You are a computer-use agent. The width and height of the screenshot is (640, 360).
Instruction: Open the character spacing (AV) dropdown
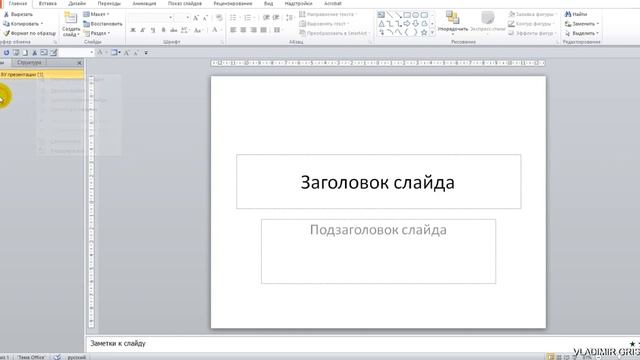pos(184,30)
